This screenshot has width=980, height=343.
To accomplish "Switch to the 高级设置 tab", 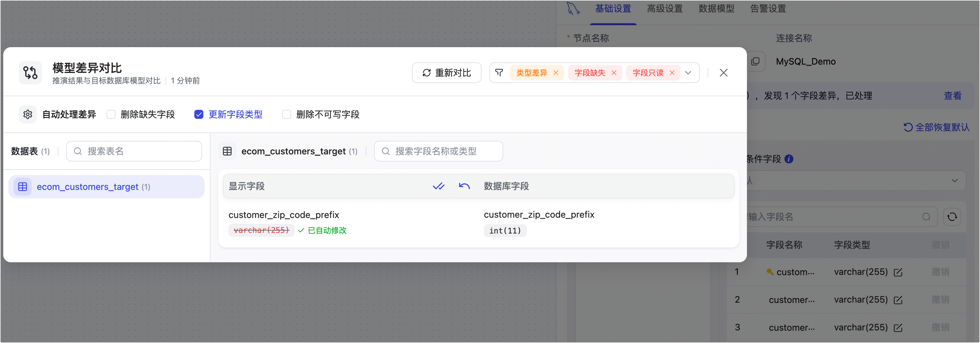I will 664,9.
